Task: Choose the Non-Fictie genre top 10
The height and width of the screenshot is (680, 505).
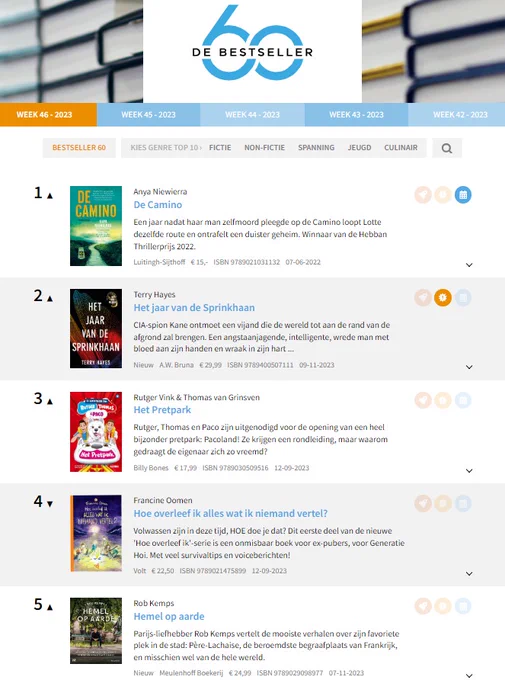Action: pos(265,147)
